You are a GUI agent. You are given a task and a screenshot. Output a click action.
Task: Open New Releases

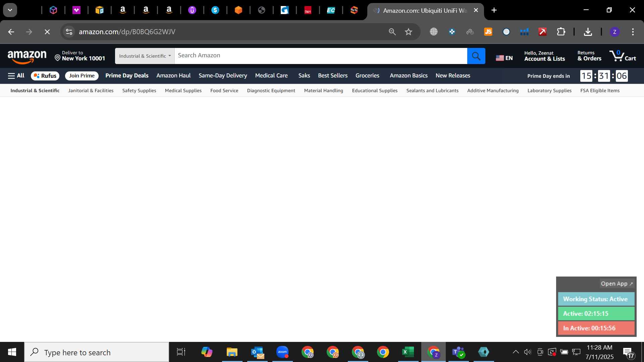[453, 76]
